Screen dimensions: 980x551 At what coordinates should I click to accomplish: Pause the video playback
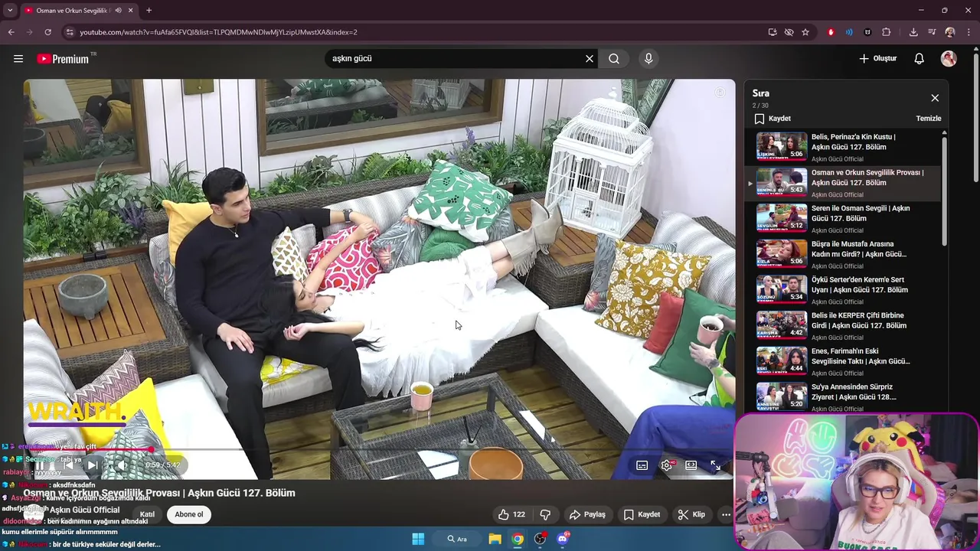(40, 465)
